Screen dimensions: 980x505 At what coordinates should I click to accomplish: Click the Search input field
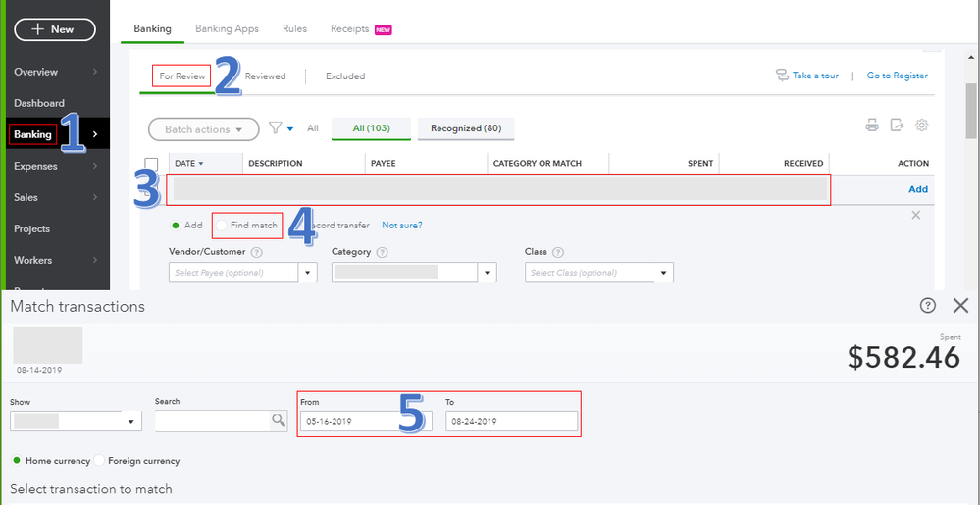coord(213,421)
